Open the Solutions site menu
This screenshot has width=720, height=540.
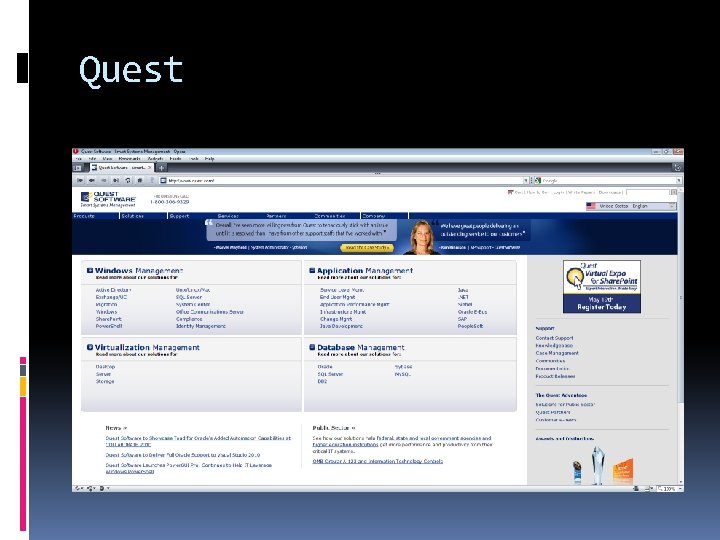[133, 216]
